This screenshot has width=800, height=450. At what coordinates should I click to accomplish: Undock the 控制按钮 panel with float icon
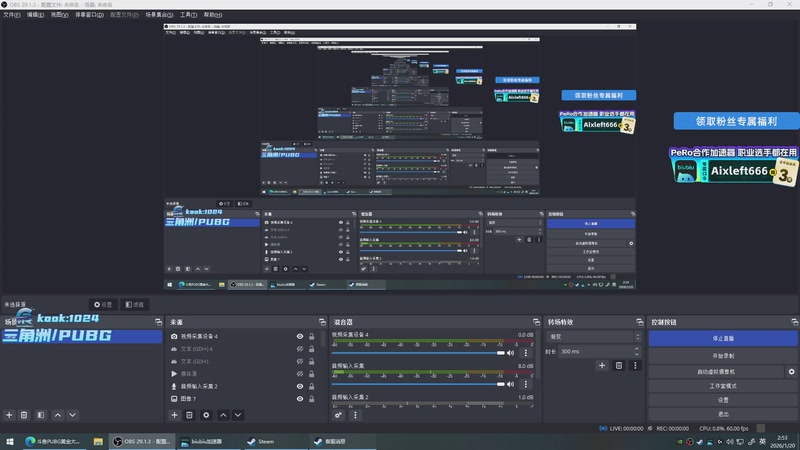coord(794,322)
